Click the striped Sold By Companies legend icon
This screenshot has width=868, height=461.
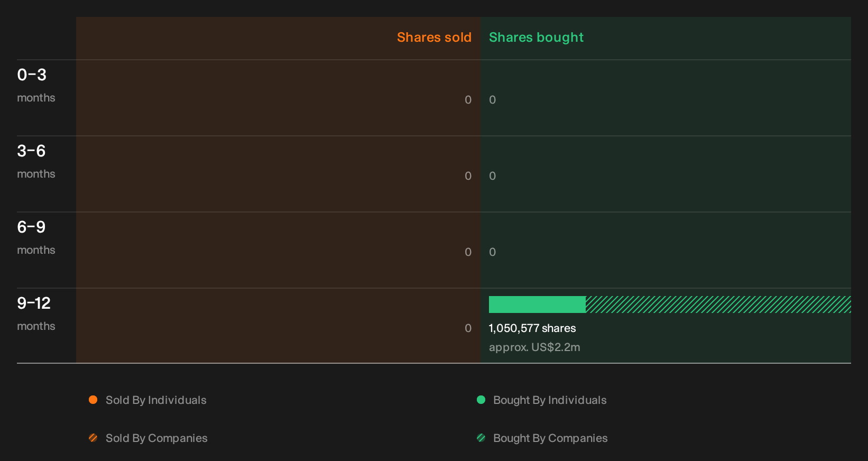pyautogui.click(x=93, y=438)
